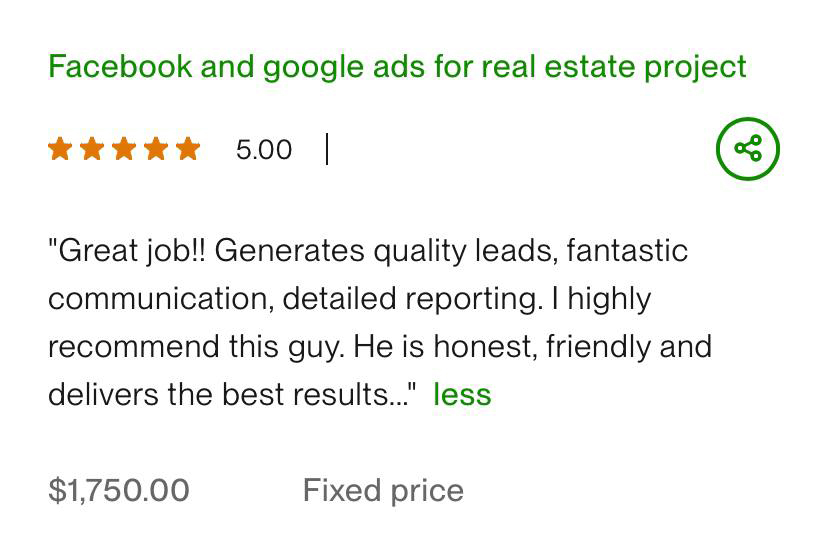Click 'delivers the best results' text
This screenshot has width=828, height=551.
pyautogui.click(x=230, y=394)
